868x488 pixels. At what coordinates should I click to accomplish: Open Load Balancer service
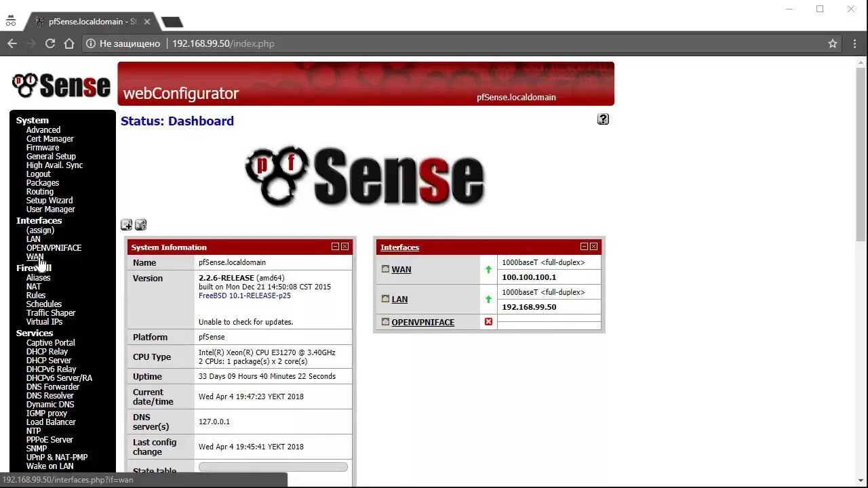click(51, 422)
